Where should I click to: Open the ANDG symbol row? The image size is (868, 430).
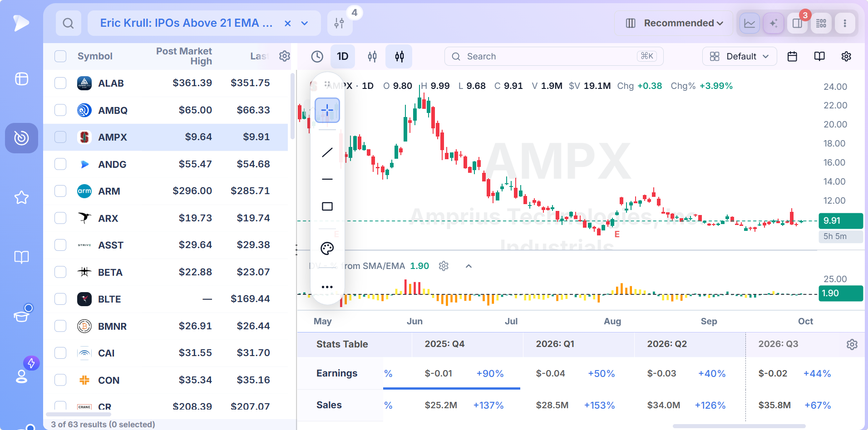pos(166,164)
